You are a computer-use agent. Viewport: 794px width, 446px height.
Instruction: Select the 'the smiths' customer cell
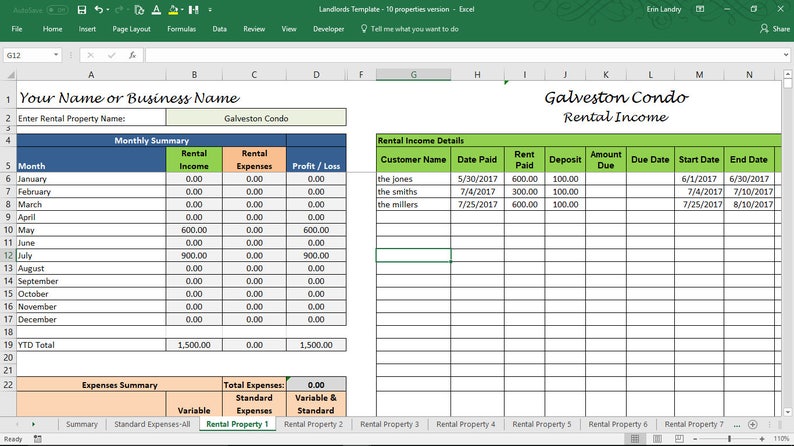tap(413, 192)
